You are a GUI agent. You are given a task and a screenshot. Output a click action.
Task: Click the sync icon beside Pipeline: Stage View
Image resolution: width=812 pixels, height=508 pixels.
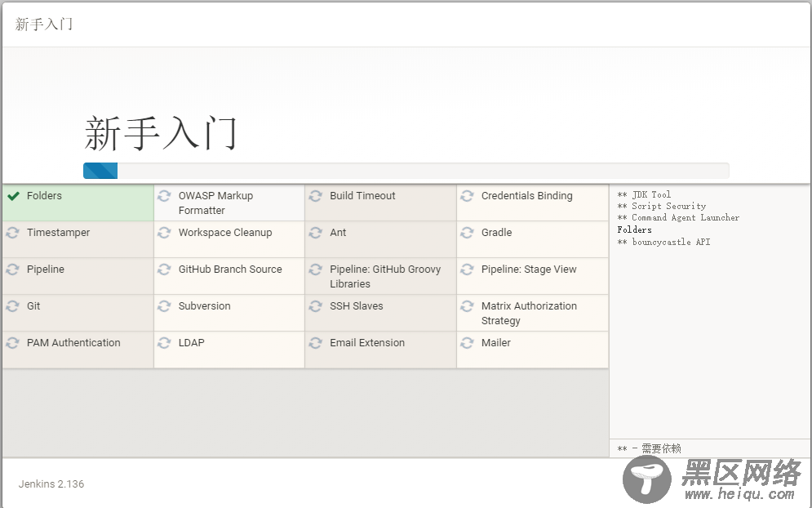pos(467,270)
